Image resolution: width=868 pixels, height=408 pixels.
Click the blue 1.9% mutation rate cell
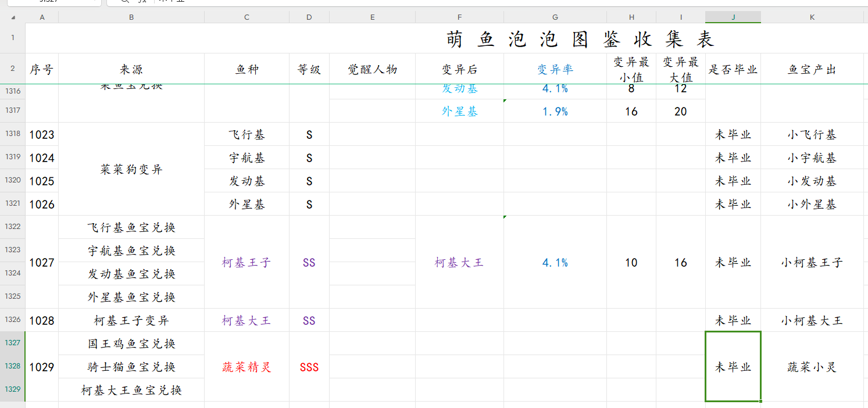point(555,111)
